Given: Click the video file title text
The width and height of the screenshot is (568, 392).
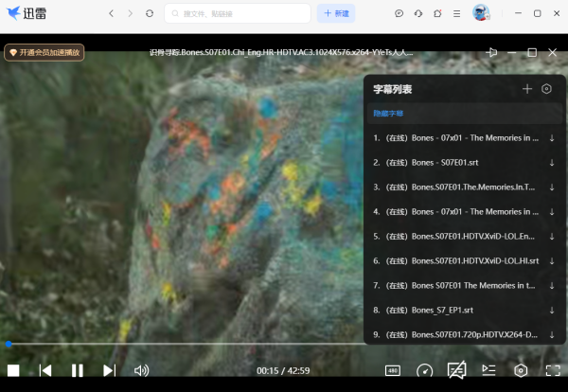Looking at the screenshot, I should [x=281, y=52].
